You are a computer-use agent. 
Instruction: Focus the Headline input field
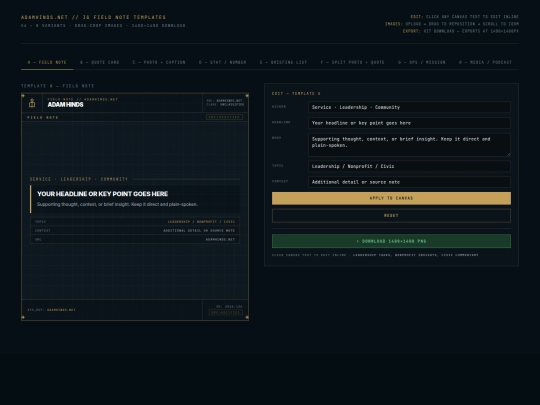click(409, 123)
